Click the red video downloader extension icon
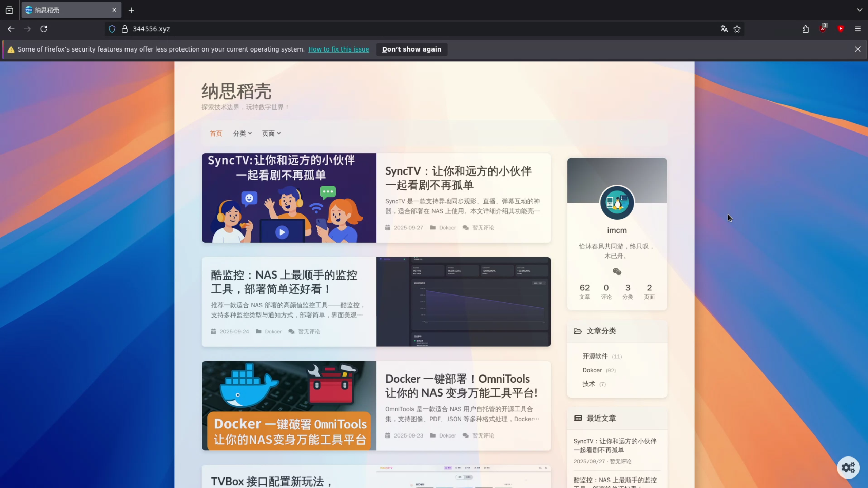This screenshot has height=488, width=868. tap(840, 29)
